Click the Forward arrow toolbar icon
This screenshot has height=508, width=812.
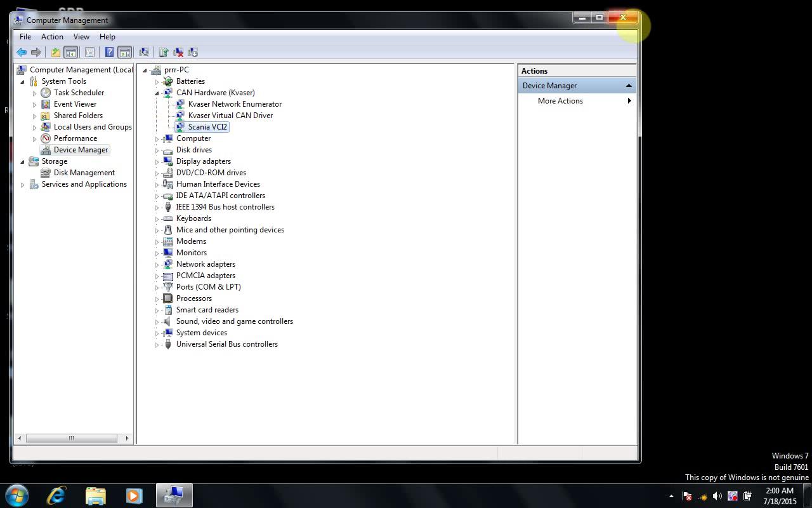pyautogui.click(x=36, y=53)
